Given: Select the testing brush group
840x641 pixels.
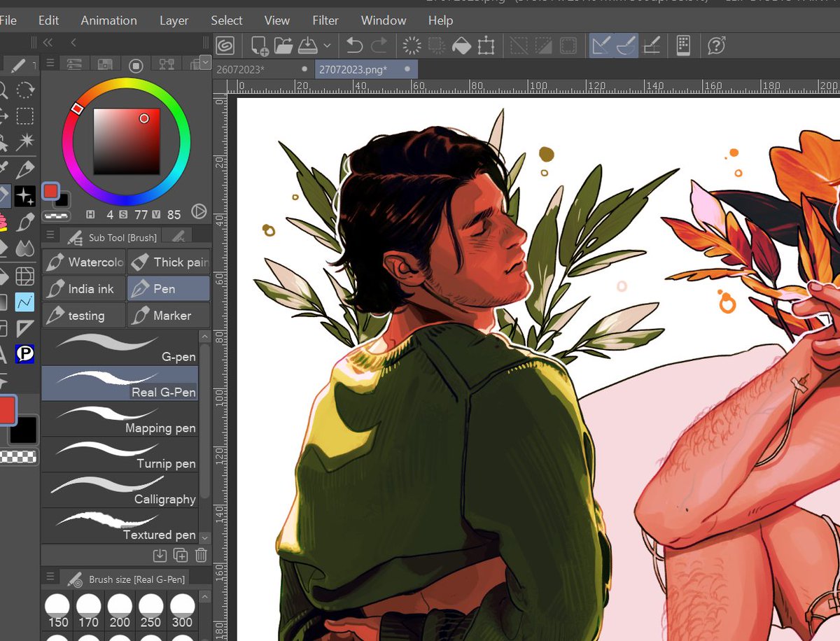Looking at the screenshot, I should pyautogui.click(x=84, y=315).
